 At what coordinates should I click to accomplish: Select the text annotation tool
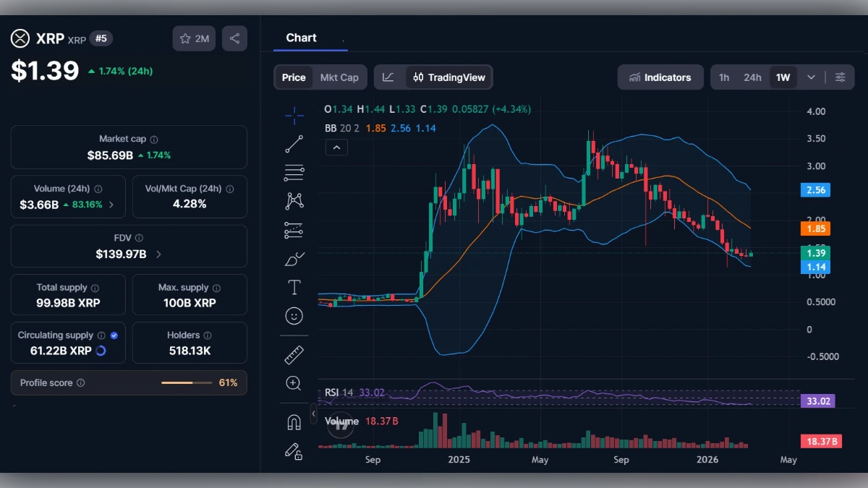click(x=294, y=286)
